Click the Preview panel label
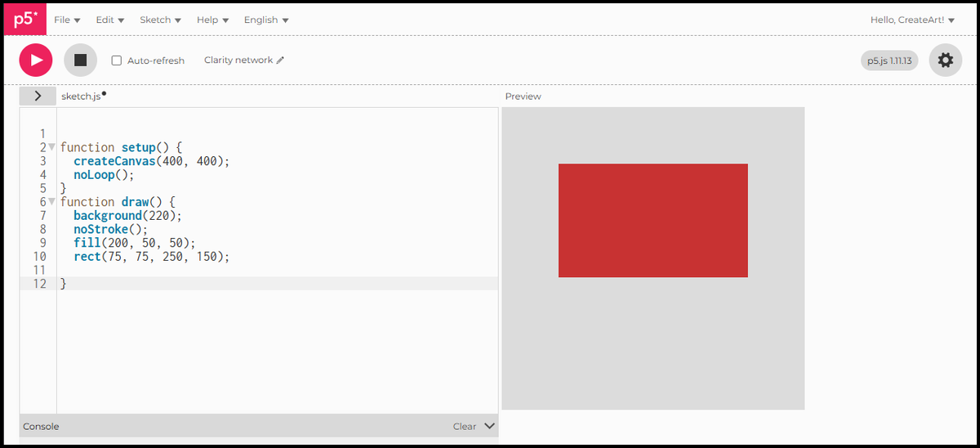The image size is (980, 448). [x=523, y=96]
